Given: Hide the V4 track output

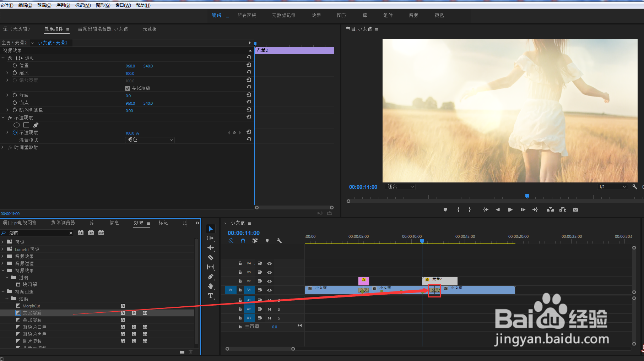Looking at the screenshot, I should [x=269, y=263].
